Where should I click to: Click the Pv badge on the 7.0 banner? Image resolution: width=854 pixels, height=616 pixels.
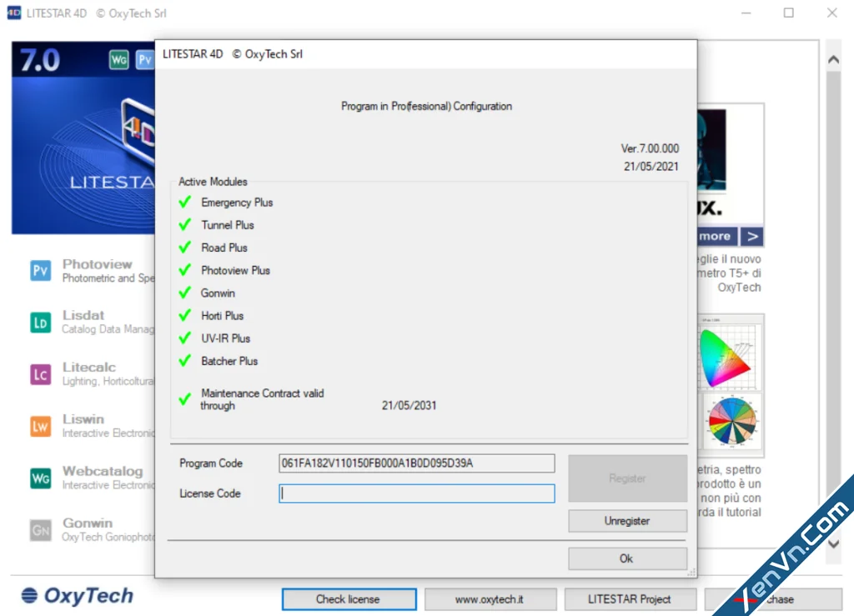point(145,59)
